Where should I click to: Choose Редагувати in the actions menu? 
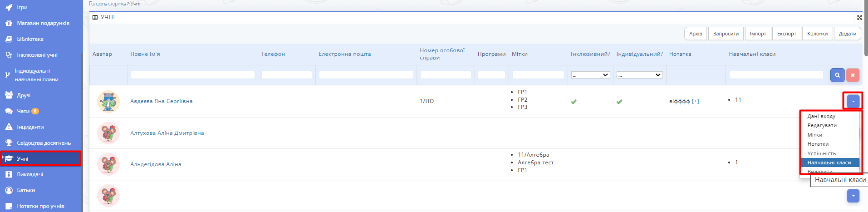(x=822, y=125)
